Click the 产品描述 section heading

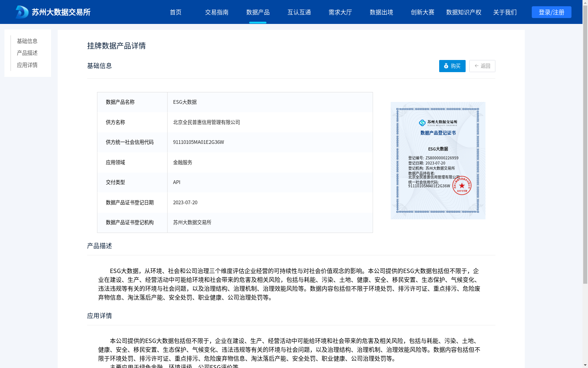100,246
